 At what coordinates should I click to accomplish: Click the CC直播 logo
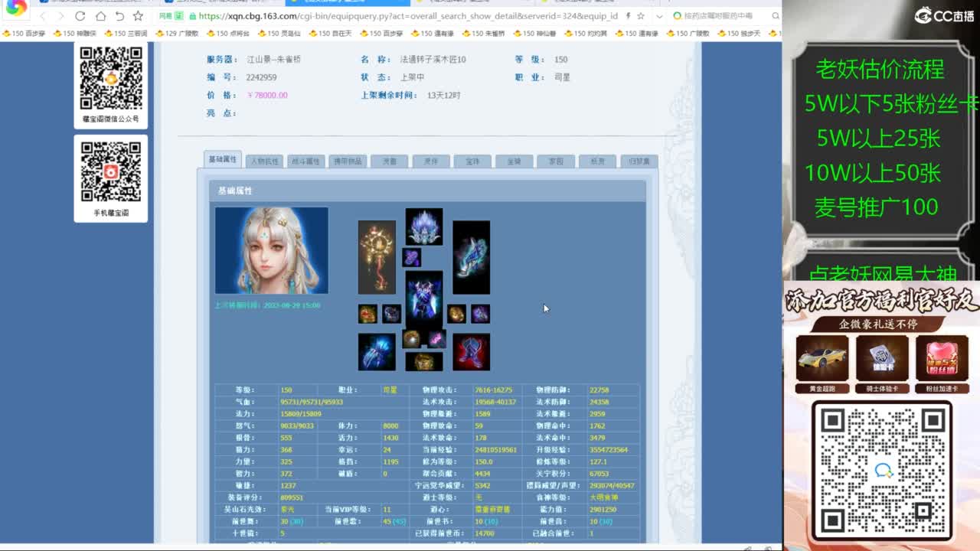coord(943,15)
